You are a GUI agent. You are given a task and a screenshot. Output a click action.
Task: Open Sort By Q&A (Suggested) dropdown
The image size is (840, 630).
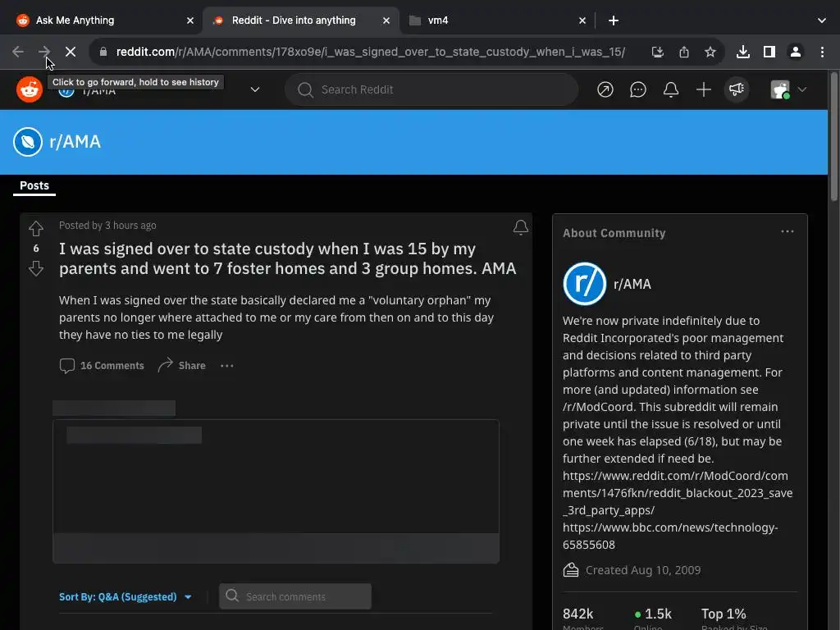pos(126,597)
